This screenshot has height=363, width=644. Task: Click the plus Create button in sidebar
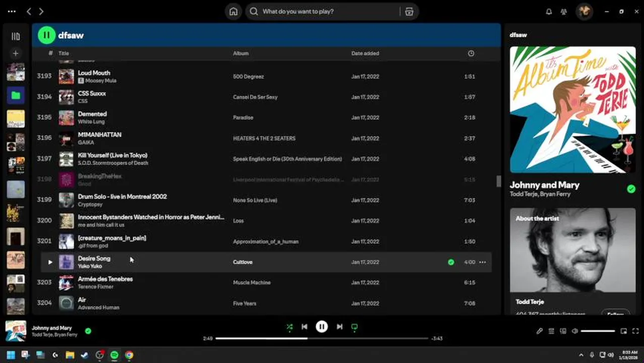(x=16, y=53)
